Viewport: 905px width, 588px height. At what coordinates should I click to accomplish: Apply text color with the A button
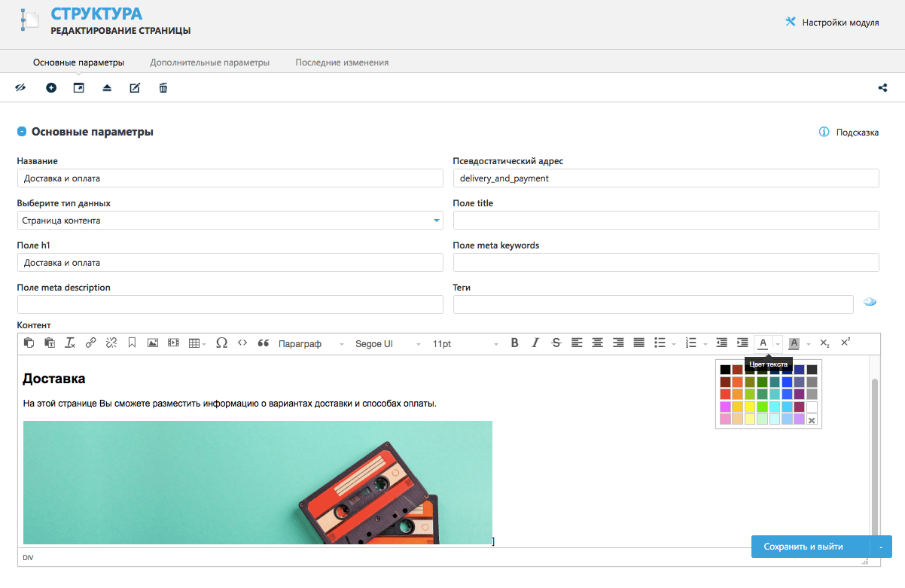pyautogui.click(x=763, y=343)
